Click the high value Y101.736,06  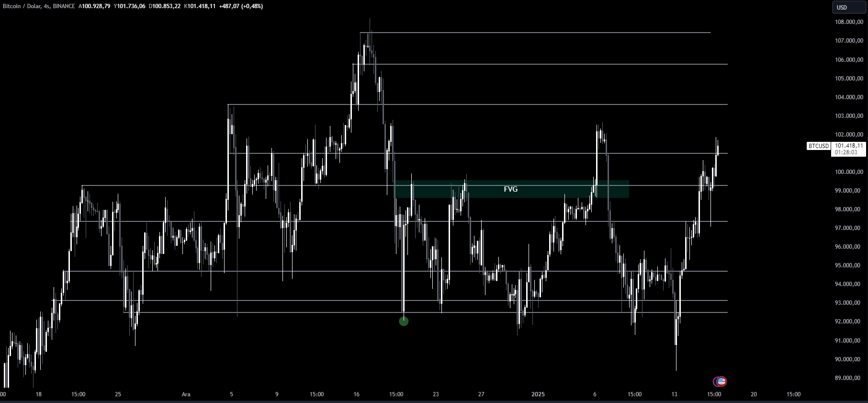pyautogui.click(x=129, y=6)
